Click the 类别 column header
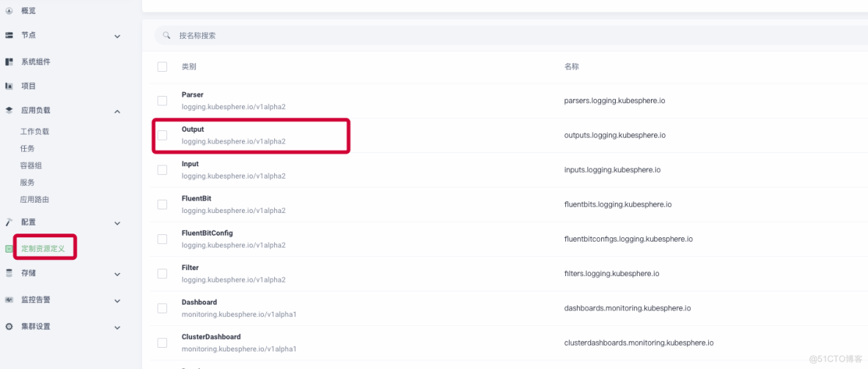The image size is (868, 369). [188, 67]
